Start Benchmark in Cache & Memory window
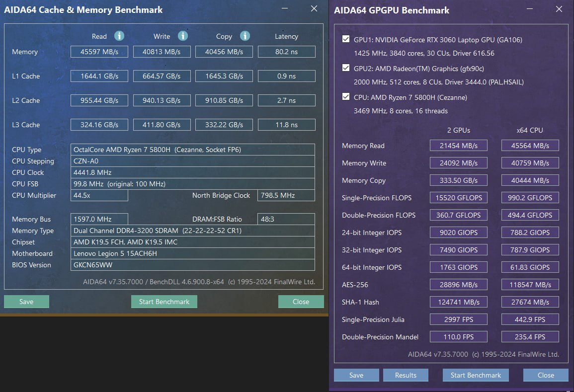The width and height of the screenshot is (574, 392). (x=164, y=302)
